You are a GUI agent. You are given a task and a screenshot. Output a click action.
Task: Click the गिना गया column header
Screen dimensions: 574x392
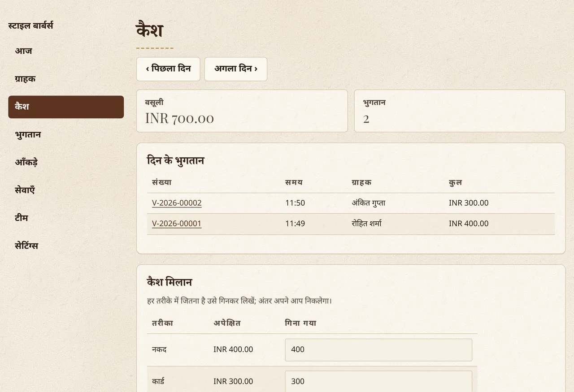click(x=301, y=323)
